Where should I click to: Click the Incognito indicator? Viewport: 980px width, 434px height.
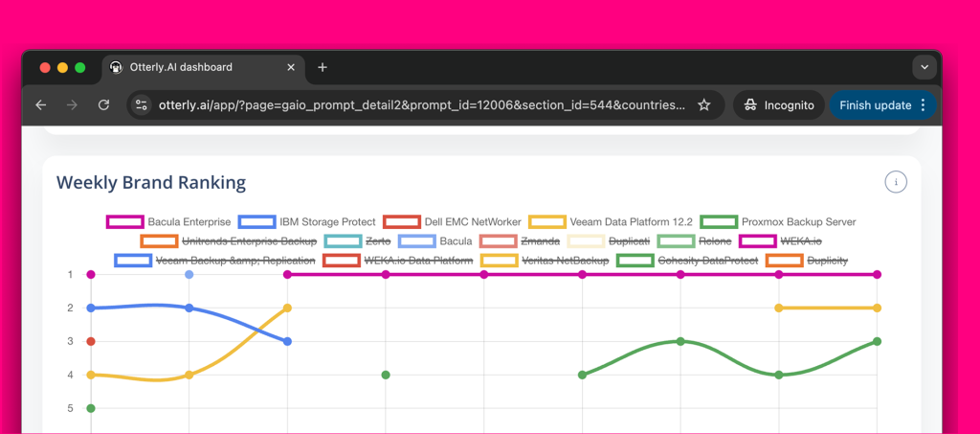coord(778,105)
